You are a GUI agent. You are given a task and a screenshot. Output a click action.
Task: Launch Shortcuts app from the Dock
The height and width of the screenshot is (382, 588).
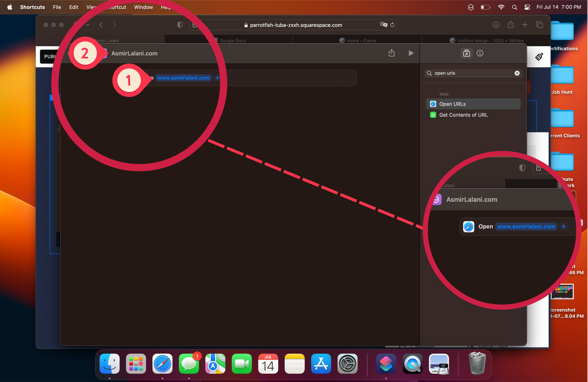point(386,364)
